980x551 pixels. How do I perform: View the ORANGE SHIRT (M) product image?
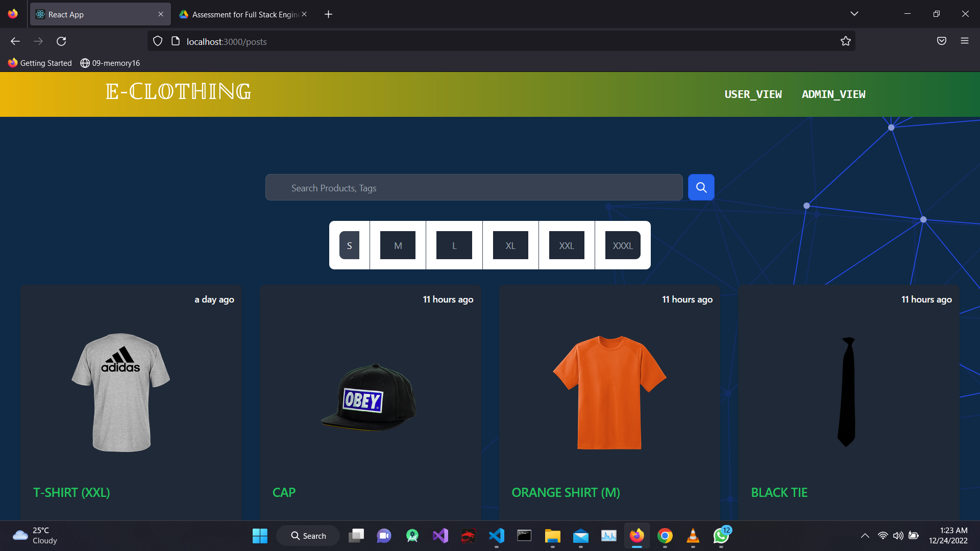pyautogui.click(x=609, y=393)
